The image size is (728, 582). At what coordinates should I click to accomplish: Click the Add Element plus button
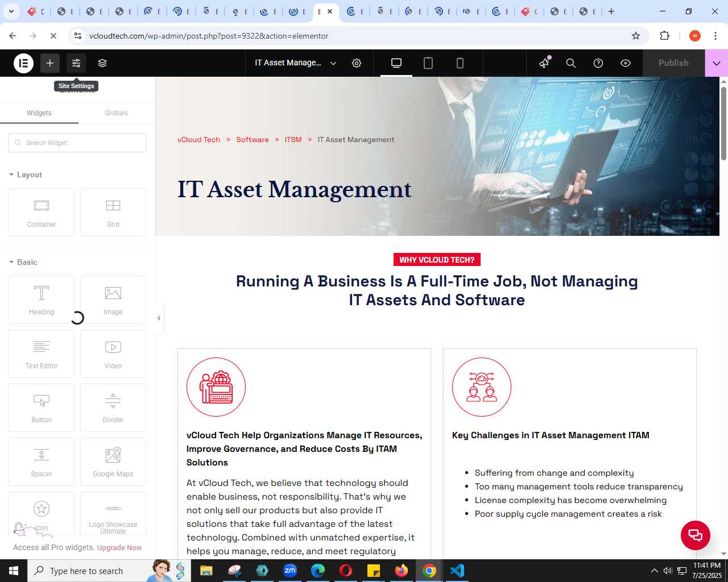(x=50, y=63)
